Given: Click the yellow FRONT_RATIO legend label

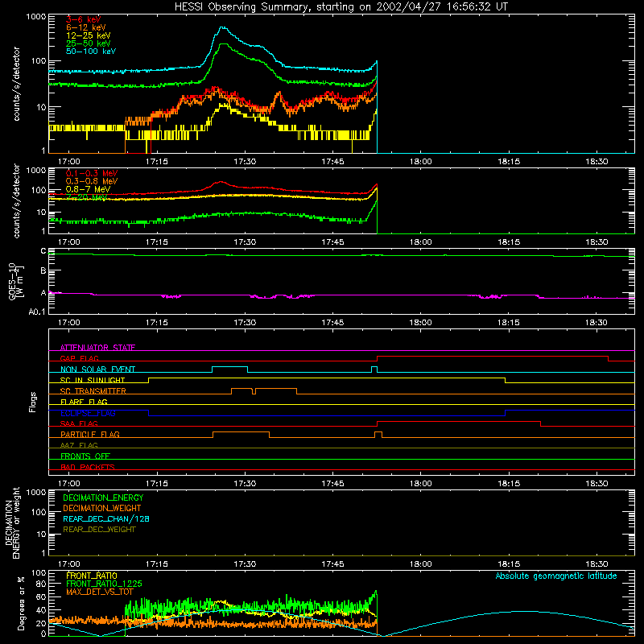Looking at the screenshot, I should pyautogui.click(x=92, y=576).
